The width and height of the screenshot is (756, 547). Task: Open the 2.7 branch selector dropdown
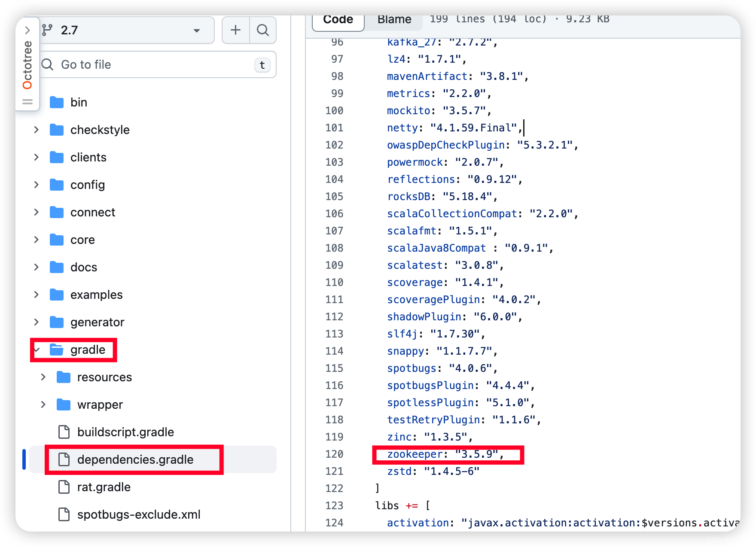[x=127, y=30]
